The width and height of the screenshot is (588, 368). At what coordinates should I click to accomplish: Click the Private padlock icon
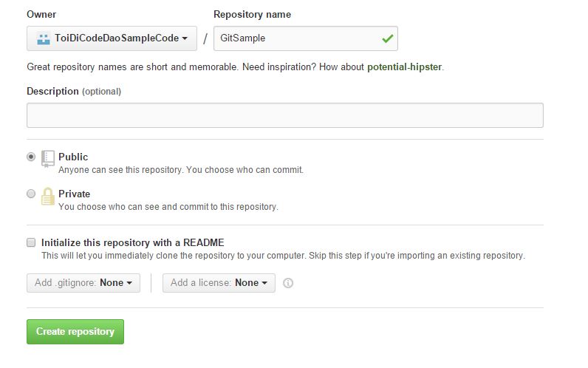pyautogui.click(x=48, y=196)
